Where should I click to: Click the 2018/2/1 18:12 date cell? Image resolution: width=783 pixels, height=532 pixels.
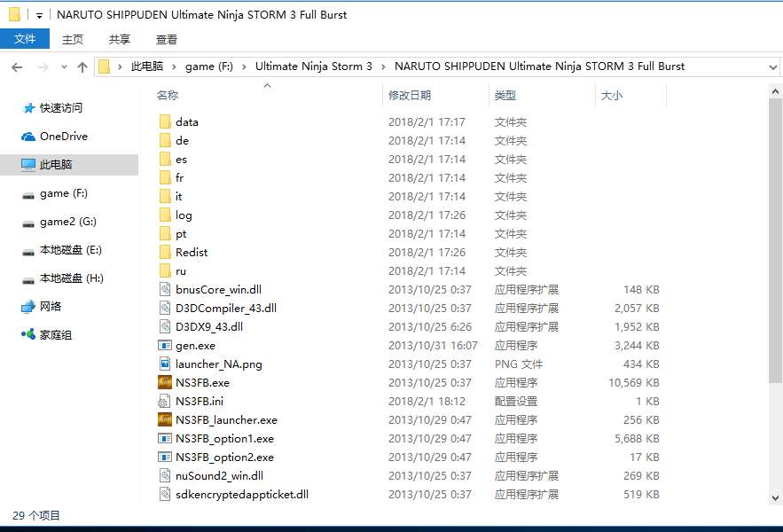427,401
